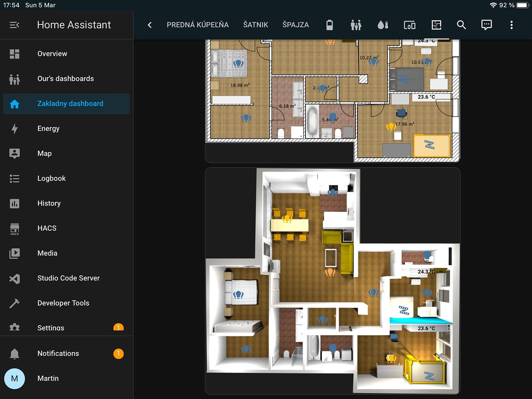Open the floorplan icon in the header
532x399 pixels.
tap(437, 25)
